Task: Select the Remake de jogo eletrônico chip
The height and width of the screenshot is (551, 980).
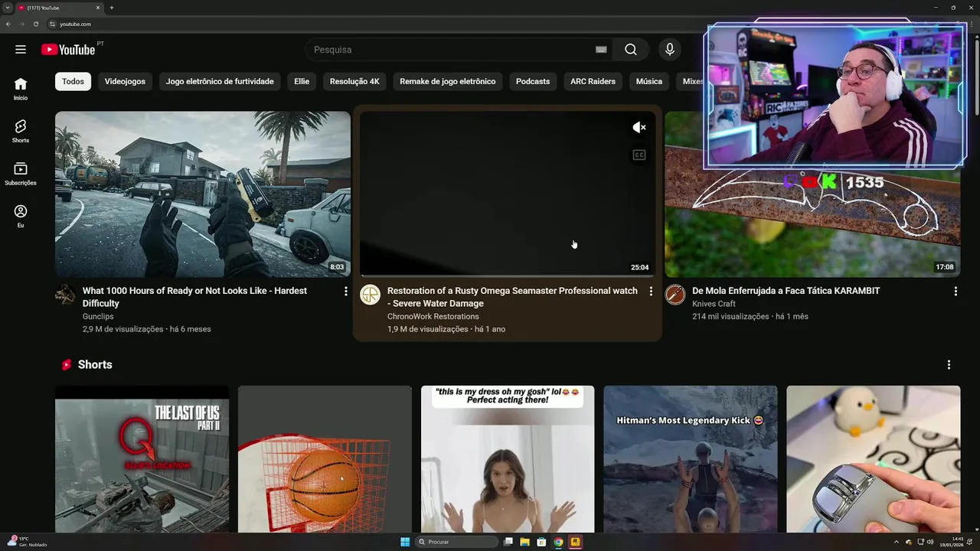Action: [447, 81]
